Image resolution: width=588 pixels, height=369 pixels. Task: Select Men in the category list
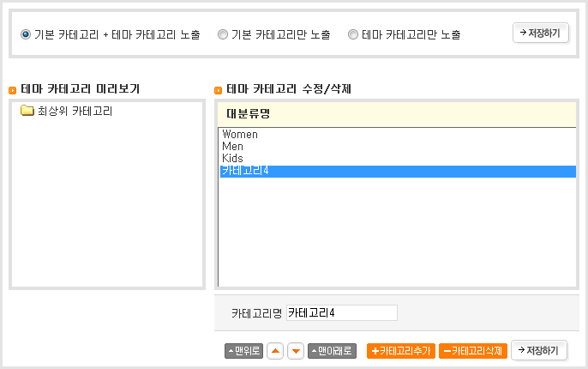tap(233, 147)
